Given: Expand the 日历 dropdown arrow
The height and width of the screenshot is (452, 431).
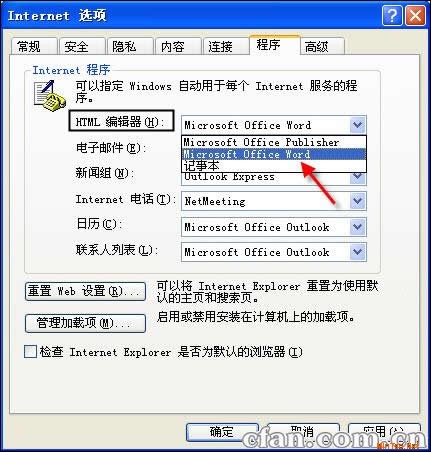Looking at the screenshot, I should coord(358,227).
